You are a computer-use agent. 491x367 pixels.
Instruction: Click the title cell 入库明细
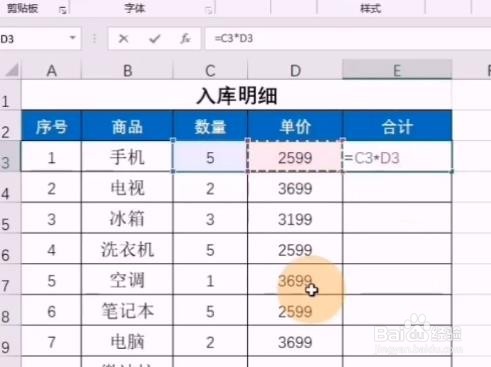(237, 95)
